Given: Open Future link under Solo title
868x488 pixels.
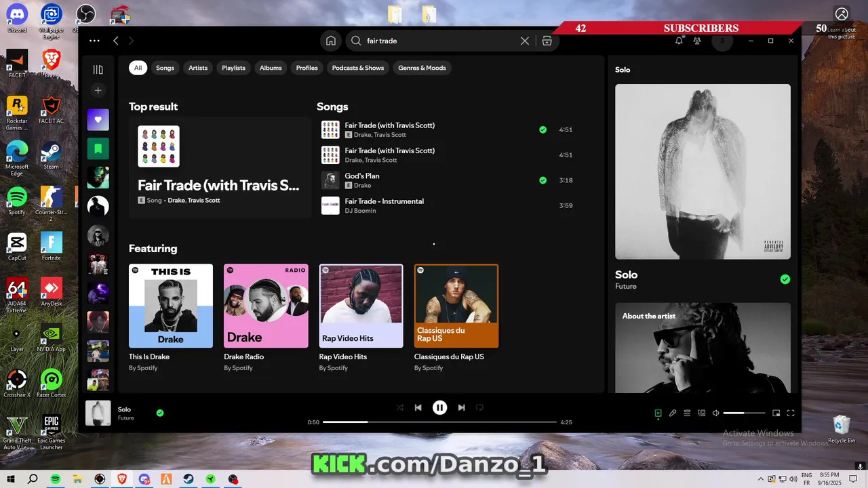Looking at the screenshot, I should point(625,287).
